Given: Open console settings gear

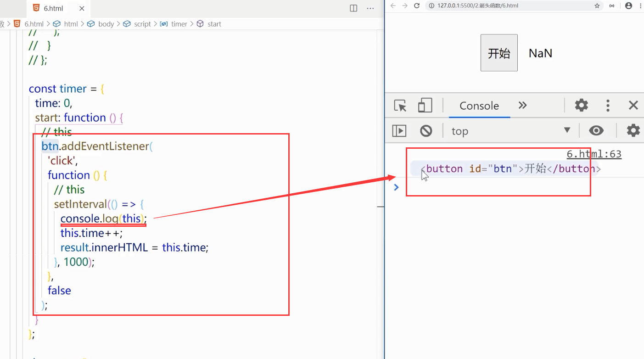Looking at the screenshot, I should (x=633, y=130).
